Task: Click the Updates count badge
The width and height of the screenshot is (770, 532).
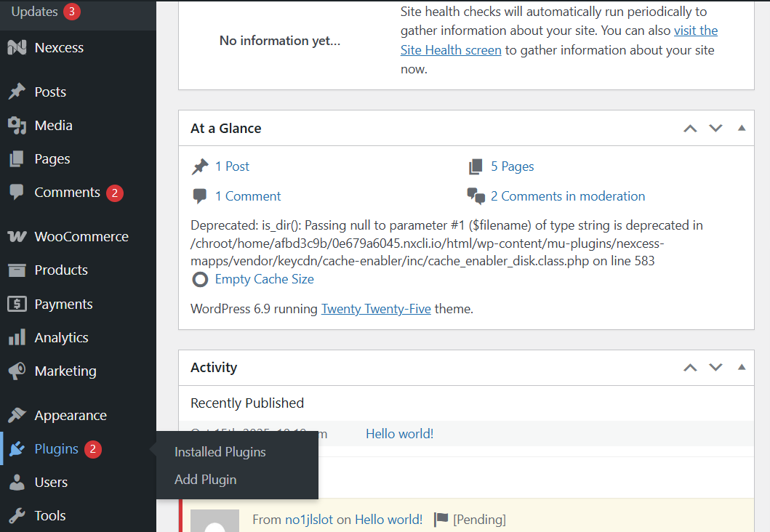Action: pos(73,11)
